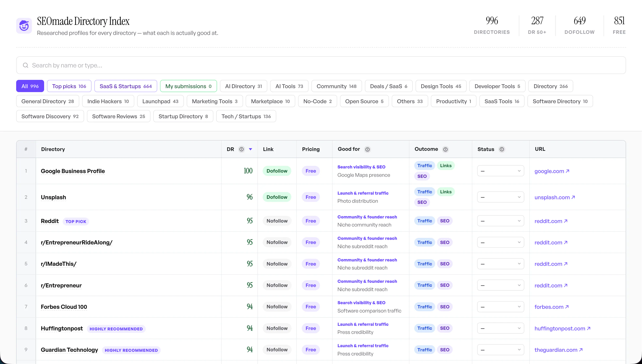642x364 pixels.
Task: Filter by Launchpad category
Action: 160,101
